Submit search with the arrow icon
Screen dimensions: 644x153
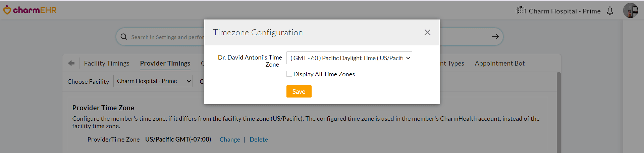point(495,37)
